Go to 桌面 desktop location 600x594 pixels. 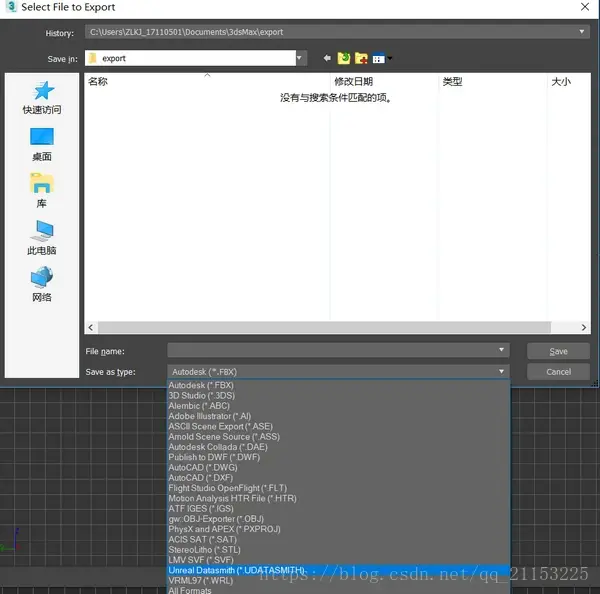[42, 144]
